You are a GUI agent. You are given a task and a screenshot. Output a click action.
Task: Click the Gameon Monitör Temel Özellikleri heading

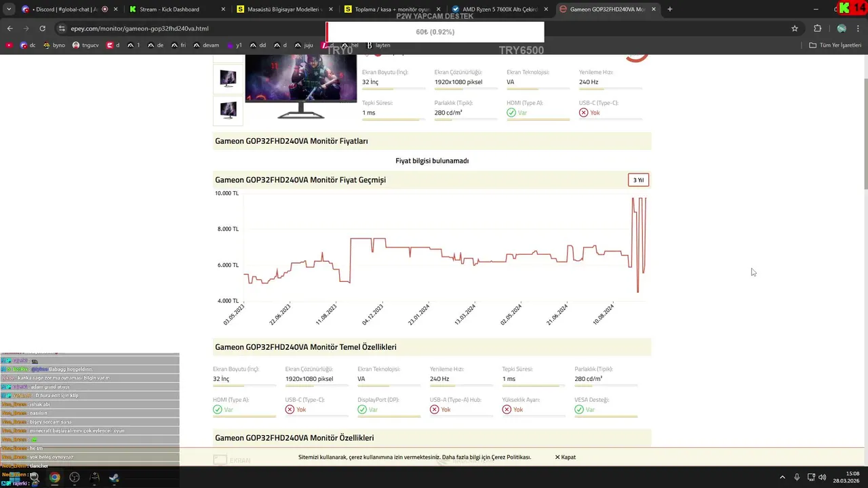[306, 347]
